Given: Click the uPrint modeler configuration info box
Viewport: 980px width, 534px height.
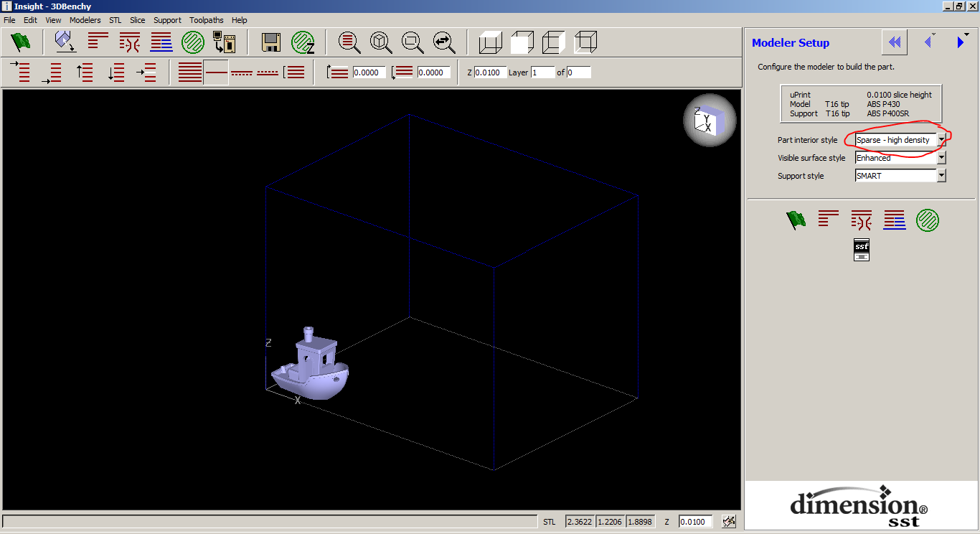Looking at the screenshot, I should 861,104.
